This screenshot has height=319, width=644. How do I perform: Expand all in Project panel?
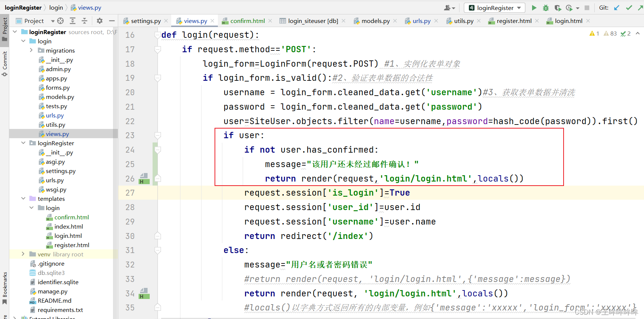coord(73,21)
